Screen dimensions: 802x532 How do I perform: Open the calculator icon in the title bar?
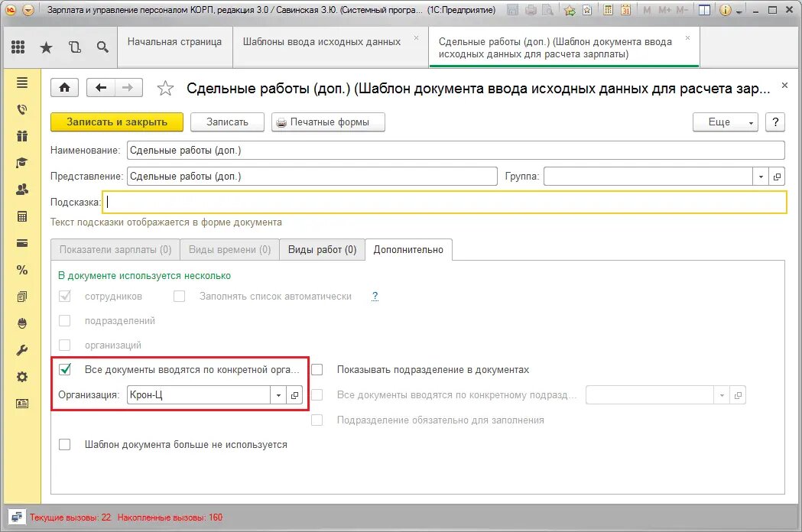(608, 10)
